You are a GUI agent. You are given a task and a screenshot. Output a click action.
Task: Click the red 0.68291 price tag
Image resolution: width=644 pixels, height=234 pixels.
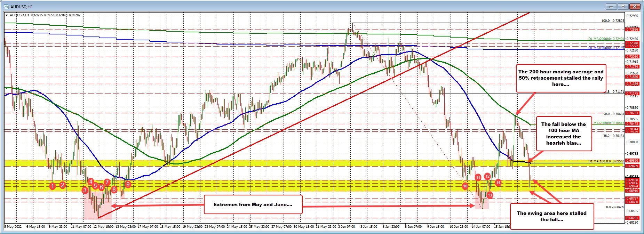[632, 218]
